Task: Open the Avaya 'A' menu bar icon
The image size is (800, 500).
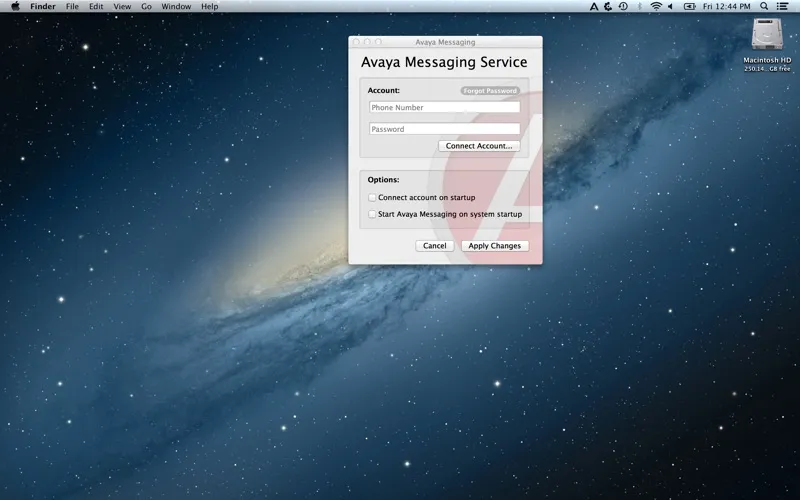Action: [594, 6]
